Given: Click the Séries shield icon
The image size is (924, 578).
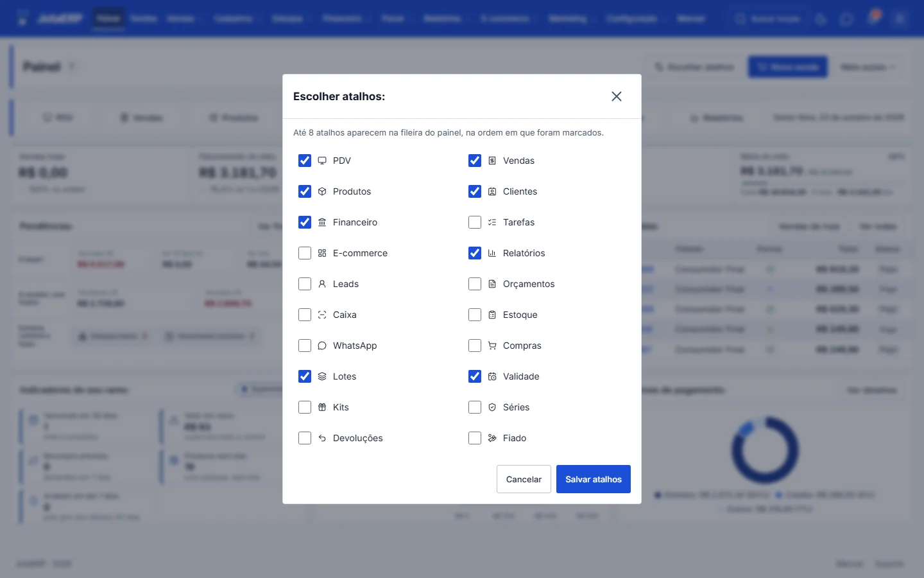Looking at the screenshot, I should 492,407.
